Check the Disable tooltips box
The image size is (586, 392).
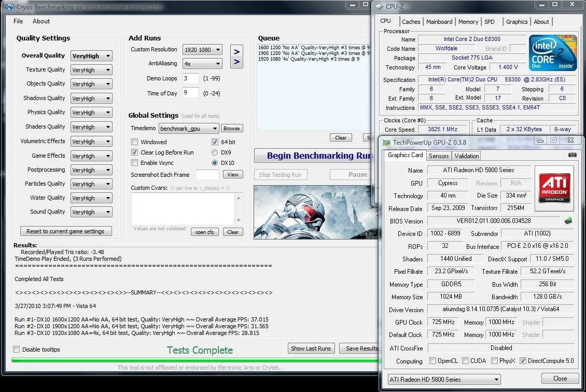pyautogui.click(x=17, y=349)
